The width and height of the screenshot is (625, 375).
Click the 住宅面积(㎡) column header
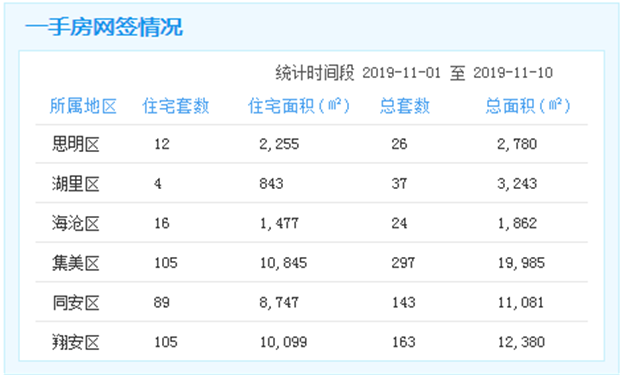tap(299, 106)
